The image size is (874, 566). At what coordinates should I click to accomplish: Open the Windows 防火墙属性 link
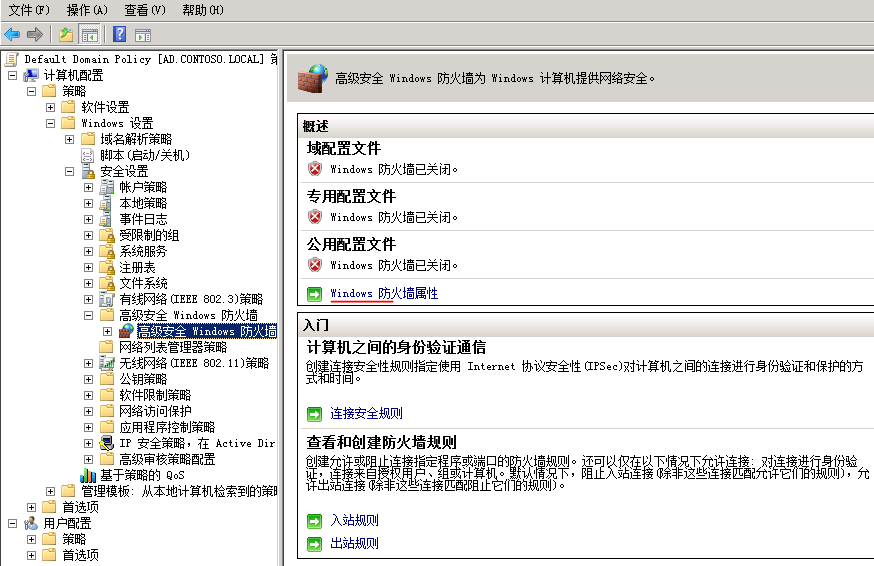(x=384, y=293)
